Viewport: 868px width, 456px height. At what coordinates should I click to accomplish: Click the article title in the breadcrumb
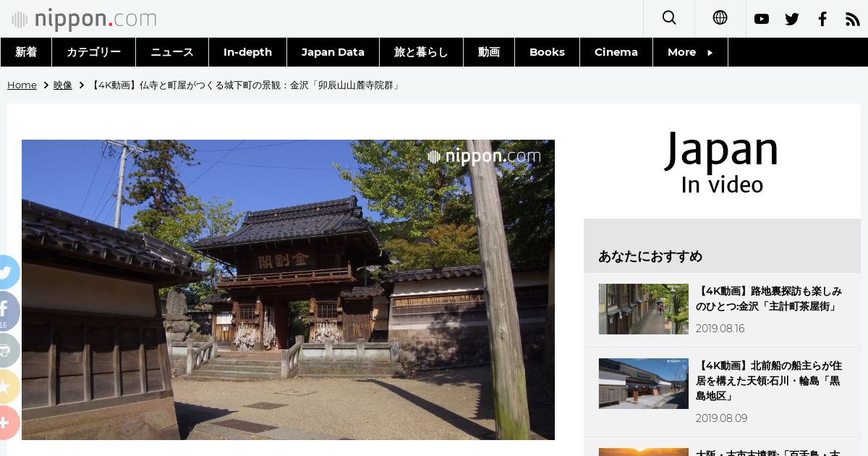pos(245,85)
